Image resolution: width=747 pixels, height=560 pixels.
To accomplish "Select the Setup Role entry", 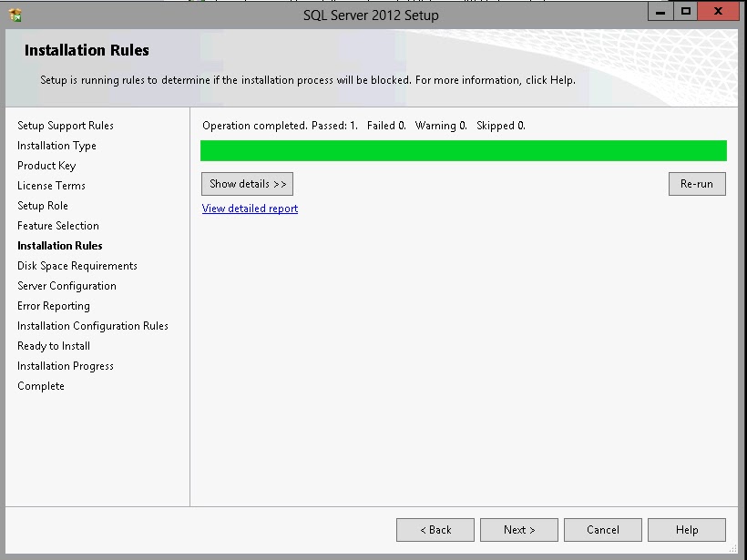I will click(46, 205).
